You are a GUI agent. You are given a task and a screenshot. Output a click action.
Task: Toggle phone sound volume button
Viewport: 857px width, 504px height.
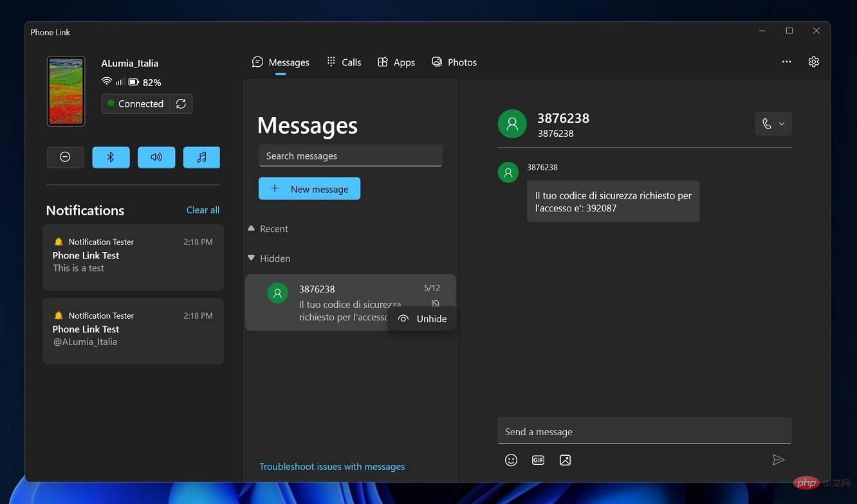point(156,157)
